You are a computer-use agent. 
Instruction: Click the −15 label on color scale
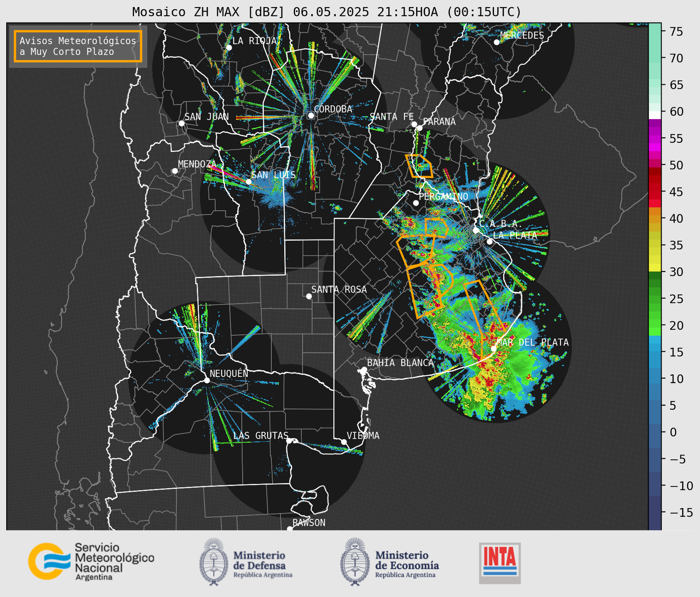681,512
